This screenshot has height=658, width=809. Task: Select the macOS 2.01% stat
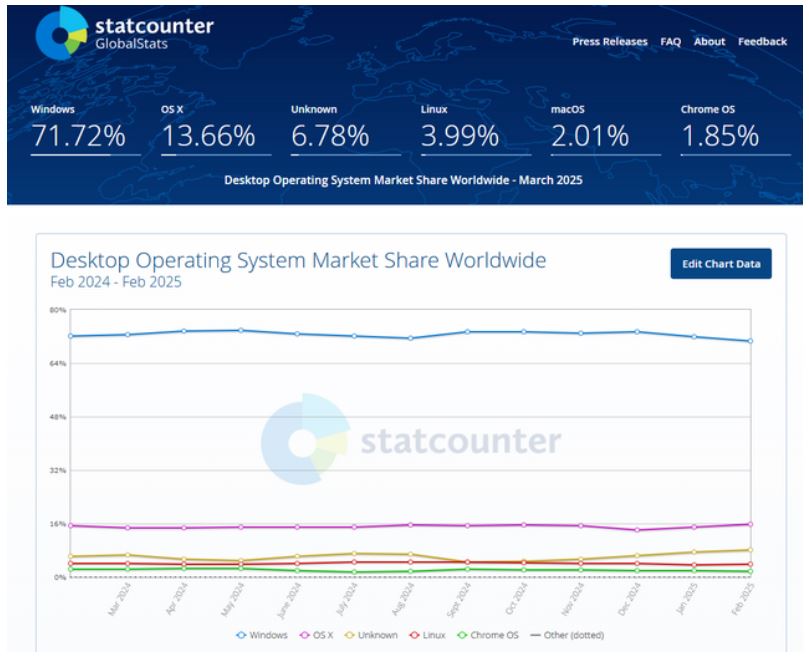point(589,137)
